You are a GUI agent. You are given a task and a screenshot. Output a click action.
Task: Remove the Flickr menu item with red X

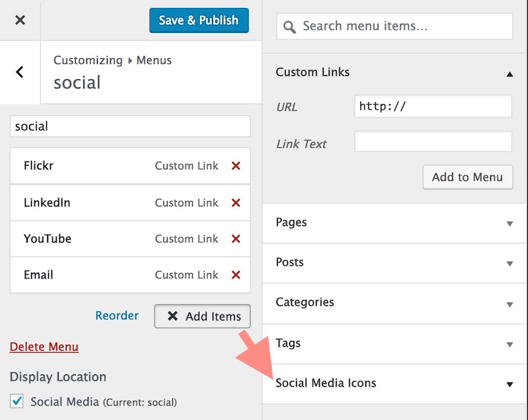[x=236, y=165]
